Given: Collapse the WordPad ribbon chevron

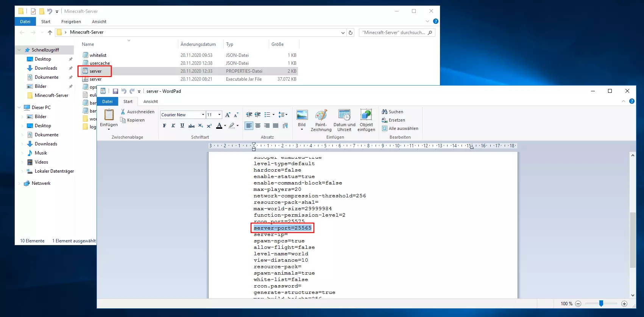Looking at the screenshot, I should (x=624, y=101).
